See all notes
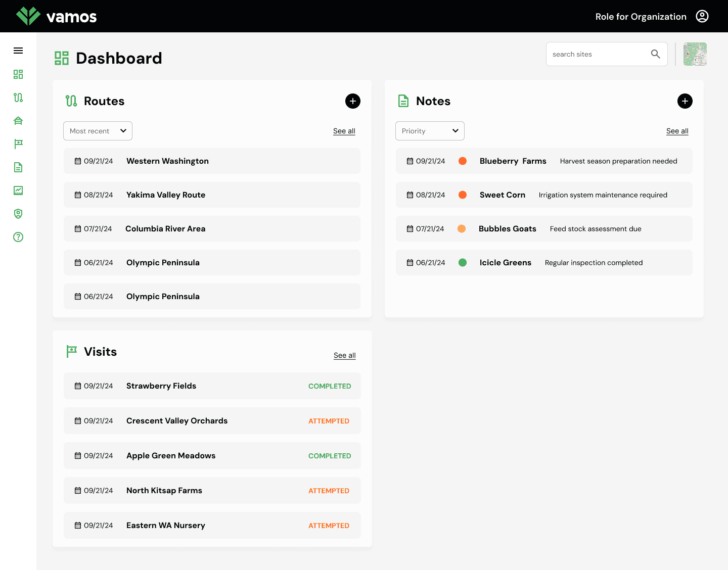 click(677, 131)
